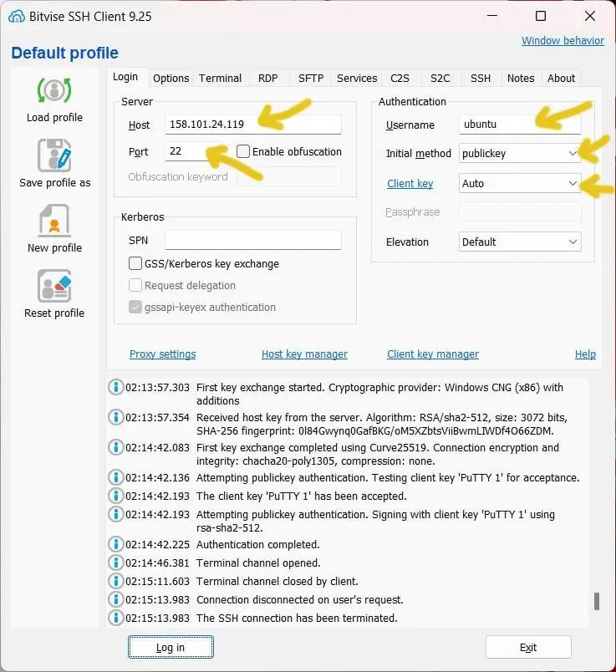Open the SSH tab
This screenshot has width=616, height=672.
481,79
